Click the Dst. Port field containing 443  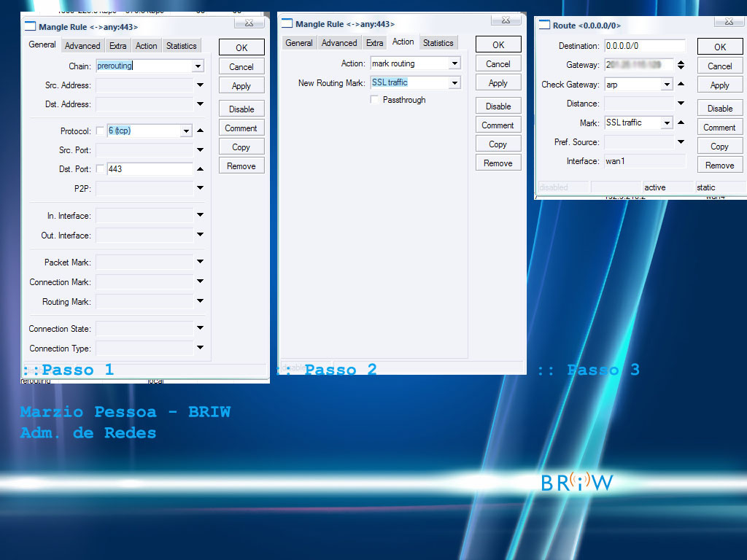150,169
